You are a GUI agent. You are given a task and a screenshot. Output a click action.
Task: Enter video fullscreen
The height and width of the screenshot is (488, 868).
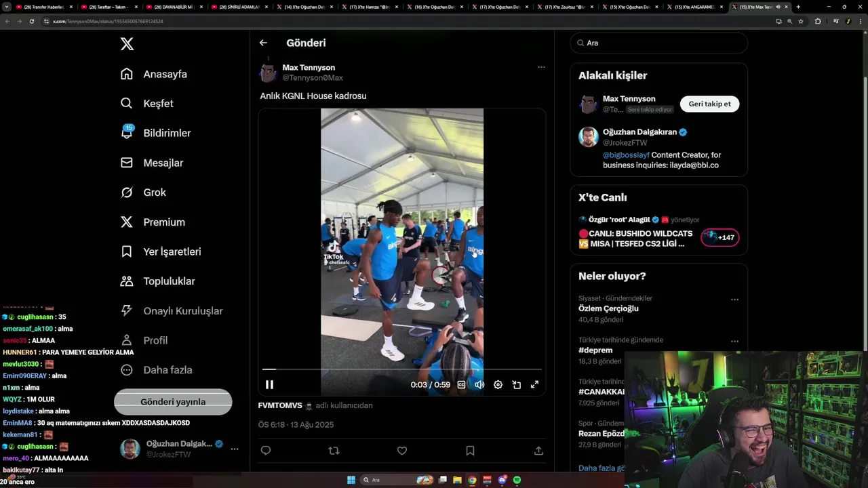(x=534, y=384)
